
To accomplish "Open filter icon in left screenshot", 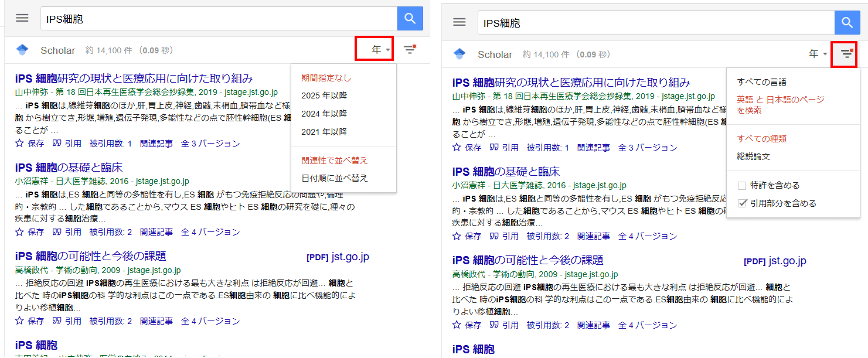I will tap(410, 50).
